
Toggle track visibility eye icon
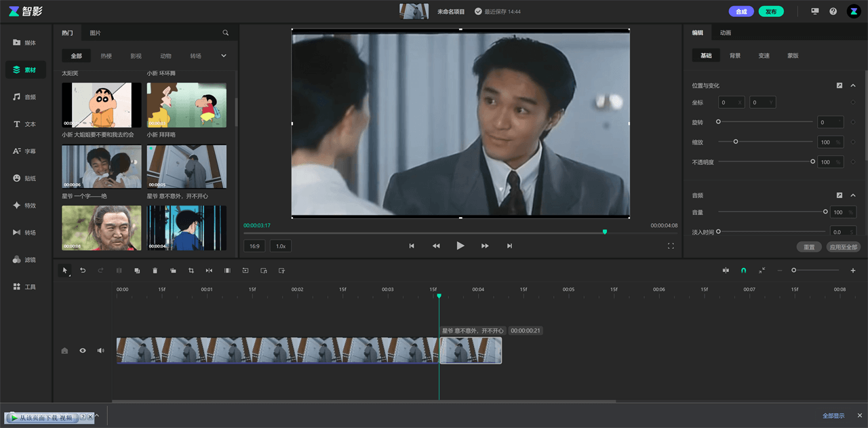pyautogui.click(x=83, y=351)
